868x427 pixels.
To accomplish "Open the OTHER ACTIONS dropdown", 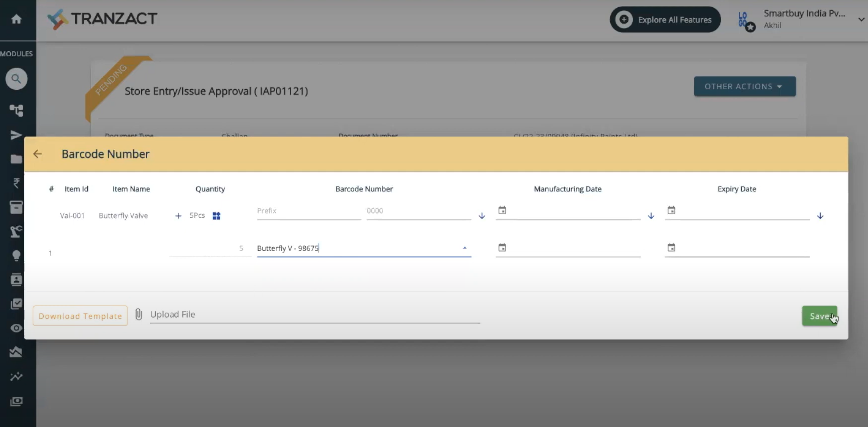I will coord(745,86).
